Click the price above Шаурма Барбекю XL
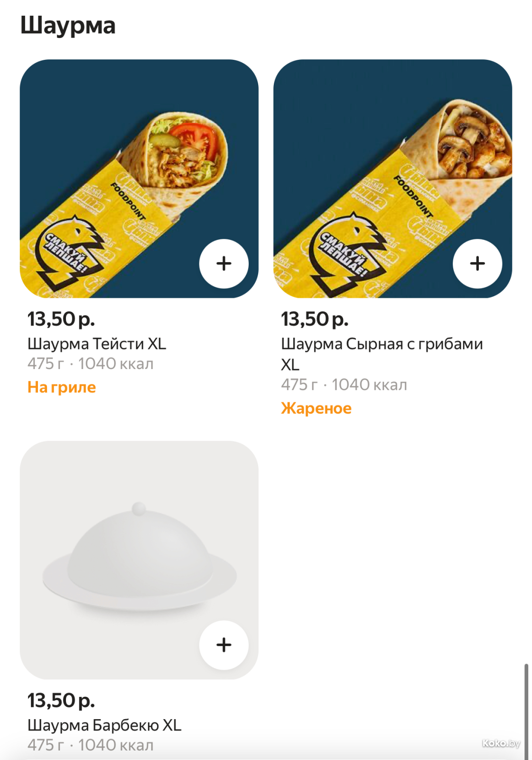Screen dimensions: 532x760 coord(61,701)
